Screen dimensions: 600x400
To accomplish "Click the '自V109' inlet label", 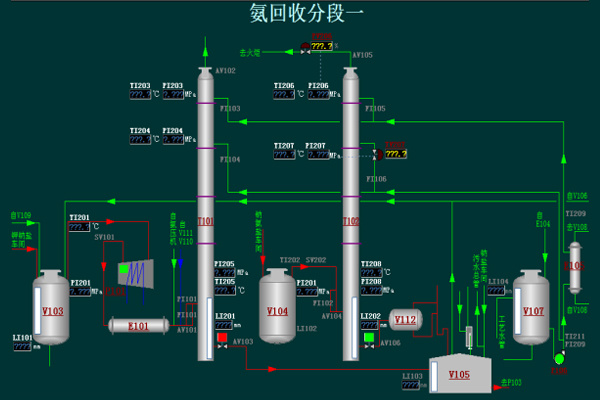I will pyautogui.click(x=21, y=216).
